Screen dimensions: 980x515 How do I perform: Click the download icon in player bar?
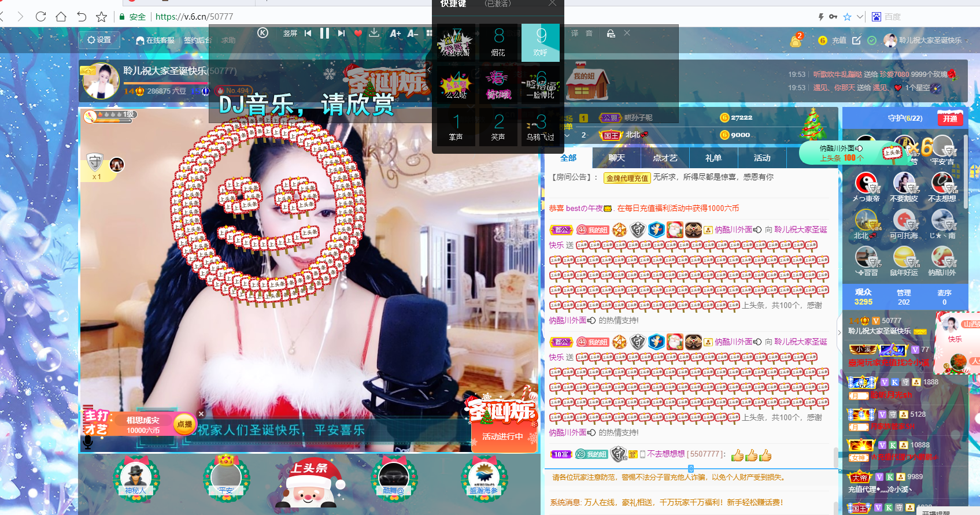(374, 33)
